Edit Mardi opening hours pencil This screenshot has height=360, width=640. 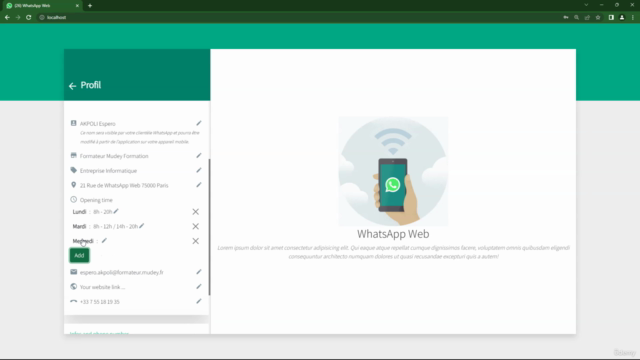coord(142,226)
